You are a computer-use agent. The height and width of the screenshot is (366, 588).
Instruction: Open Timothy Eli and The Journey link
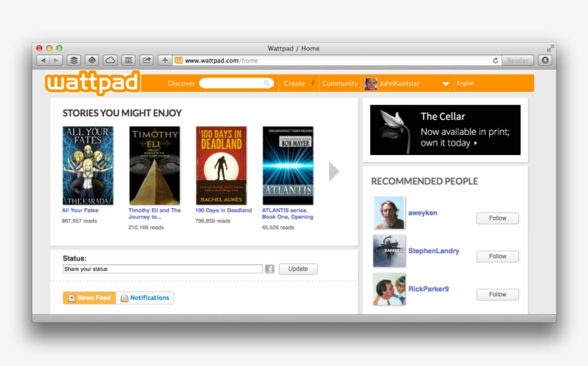154,214
